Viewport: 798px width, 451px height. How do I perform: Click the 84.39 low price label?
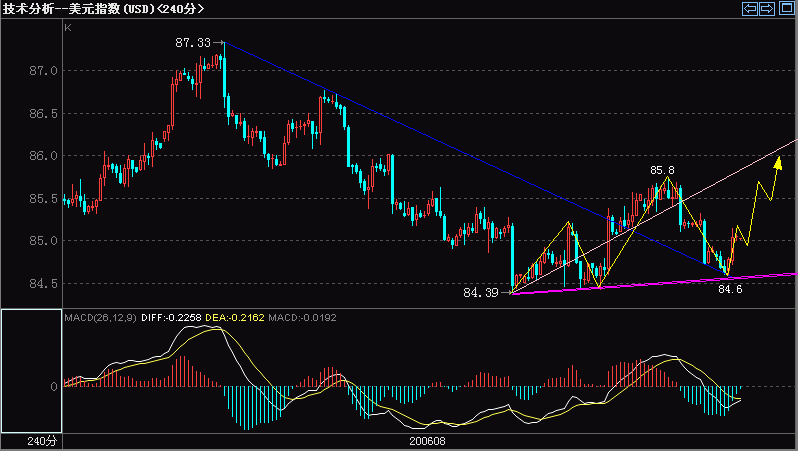[481, 293]
